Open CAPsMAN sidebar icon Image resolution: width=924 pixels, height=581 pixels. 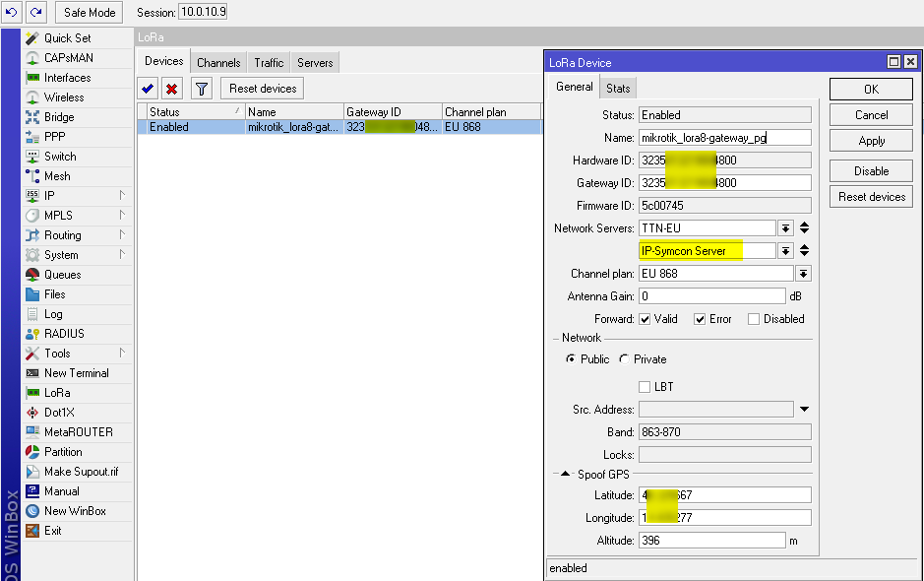(x=32, y=58)
